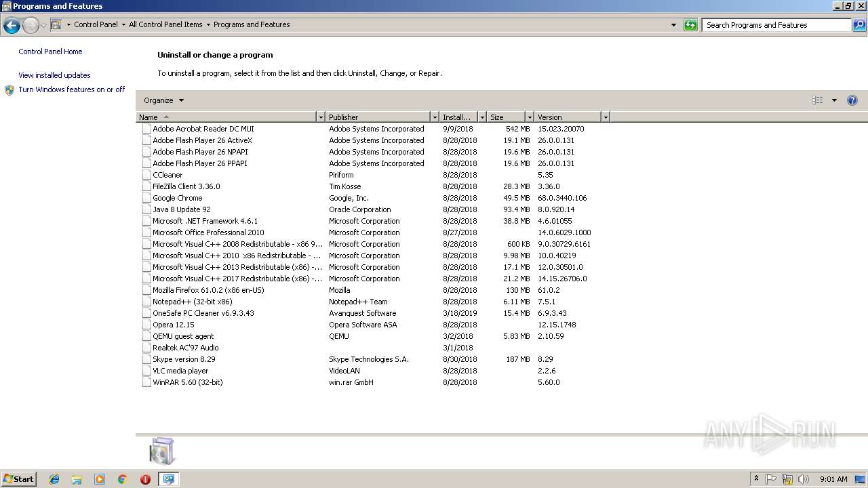Click the WinRAR 5.60 entry icon

(146, 382)
